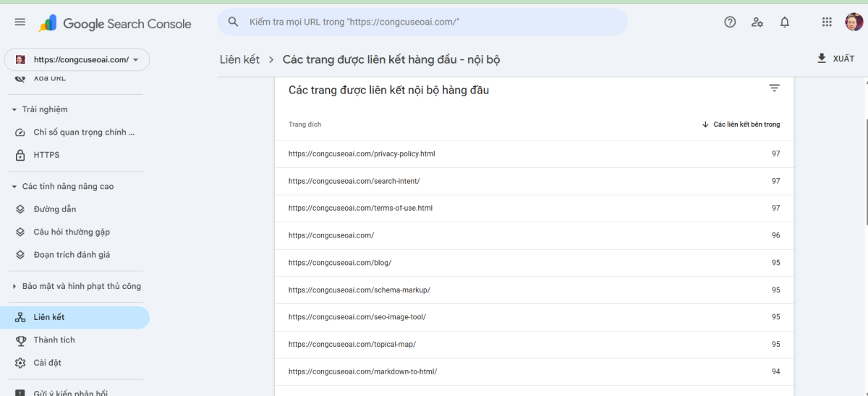Click the Trang đích column header

(305, 125)
